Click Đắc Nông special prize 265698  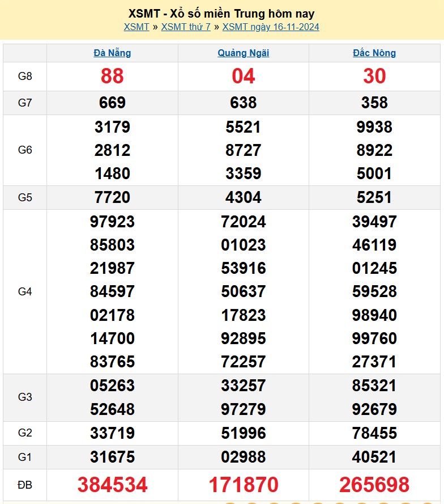point(374,485)
